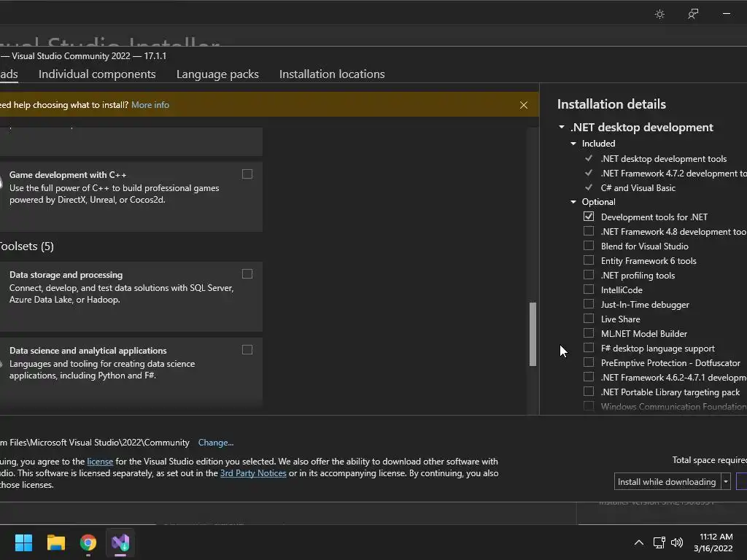Uncheck Development tools for .NET
This screenshot has width=747, height=560.
tap(589, 217)
